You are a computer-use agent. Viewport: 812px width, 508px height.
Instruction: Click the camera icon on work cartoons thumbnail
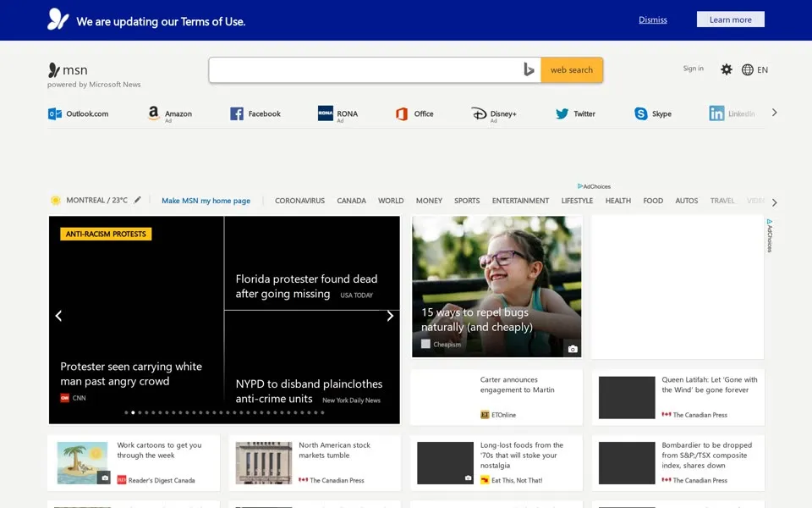104,478
